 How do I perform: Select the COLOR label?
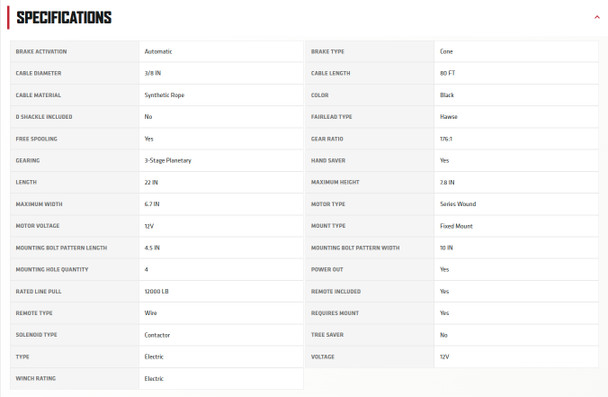coord(320,95)
